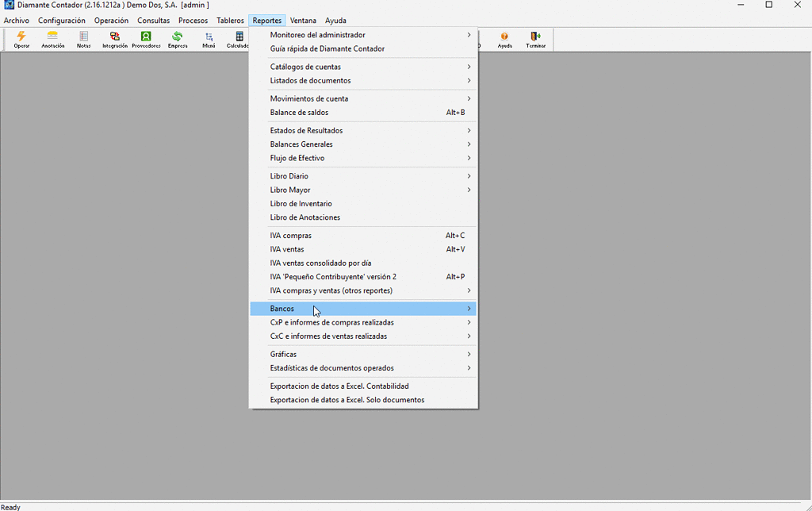Open the Anotación toolbar icon

pyautogui.click(x=53, y=40)
